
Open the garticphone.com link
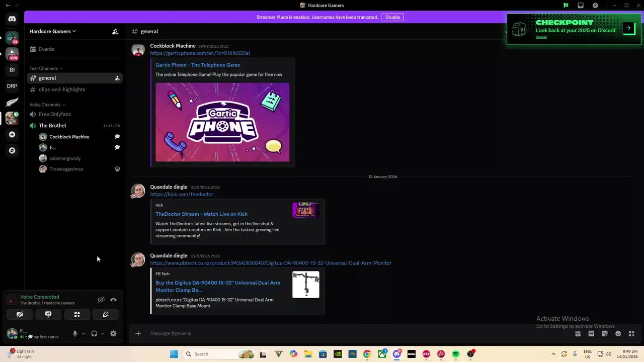[200, 53]
